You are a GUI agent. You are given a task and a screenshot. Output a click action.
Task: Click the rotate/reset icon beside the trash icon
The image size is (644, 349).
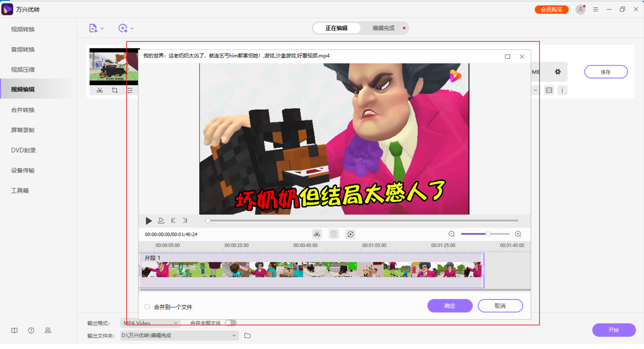pos(350,234)
